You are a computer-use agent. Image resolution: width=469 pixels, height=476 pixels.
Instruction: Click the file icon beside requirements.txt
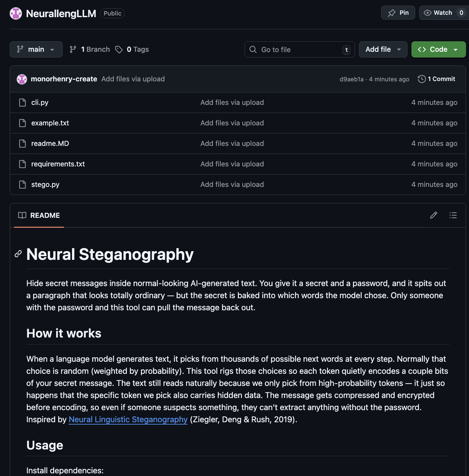23,164
